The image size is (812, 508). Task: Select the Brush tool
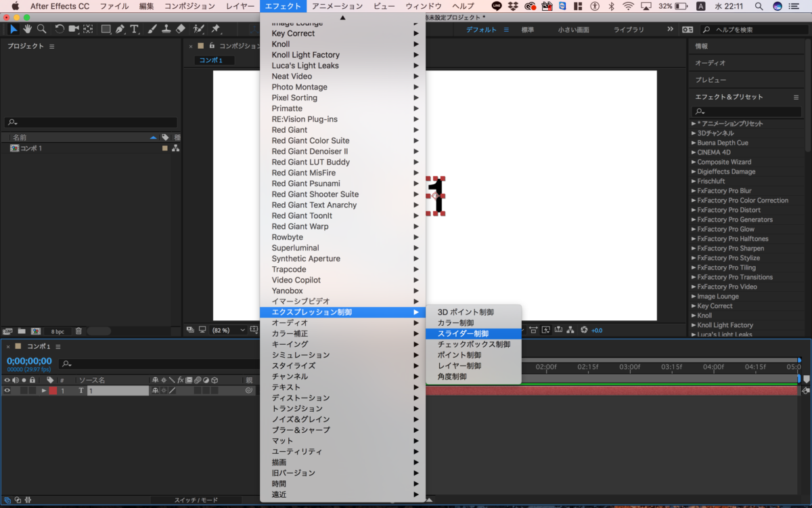[x=153, y=29]
